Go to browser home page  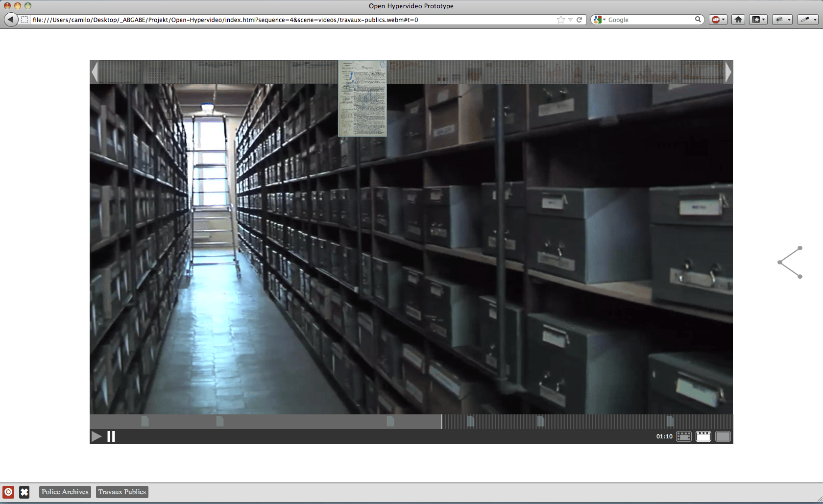click(738, 20)
